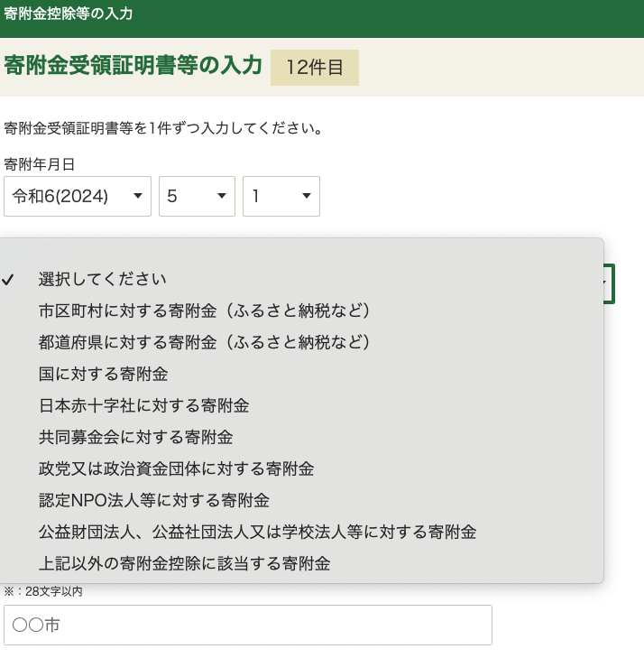Open the day dropdown showing 1
Image resolution: width=644 pixels, height=658 pixels.
pyautogui.click(x=281, y=197)
